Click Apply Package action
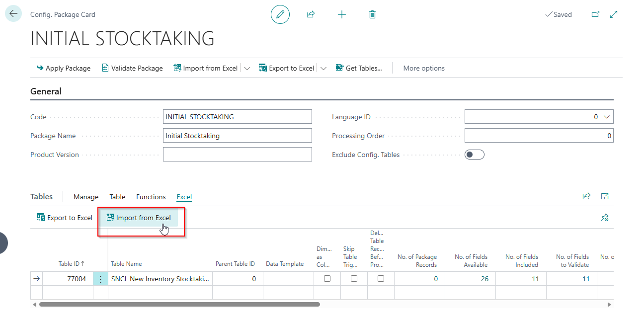Viewport: 644px width, 321px height. [63, 68]
